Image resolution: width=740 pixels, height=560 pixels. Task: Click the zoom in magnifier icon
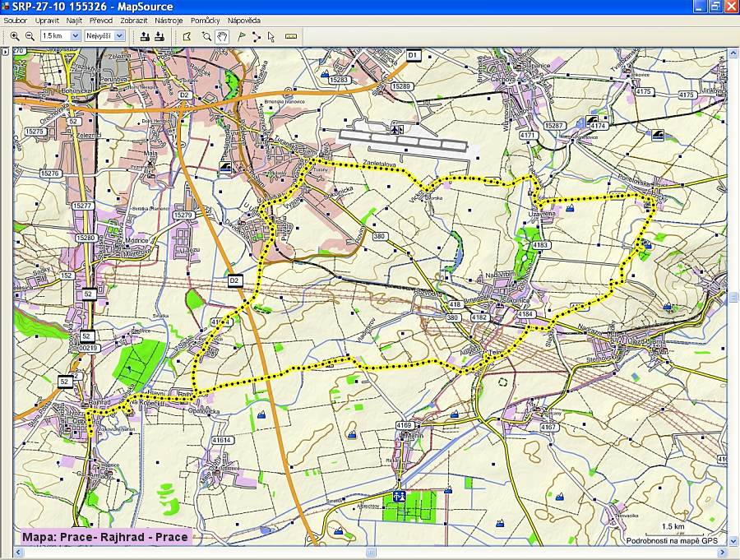coord(15,36)
